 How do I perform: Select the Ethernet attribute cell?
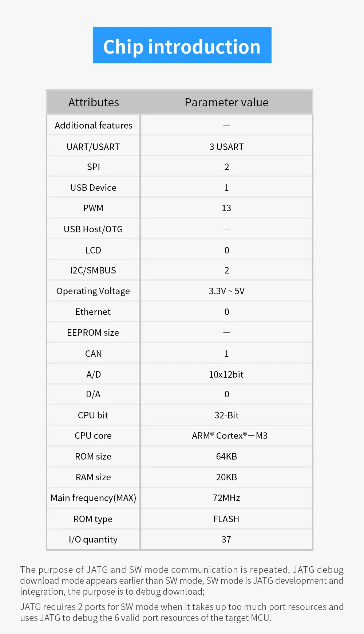pyautogui.click(x=93, y=312)
